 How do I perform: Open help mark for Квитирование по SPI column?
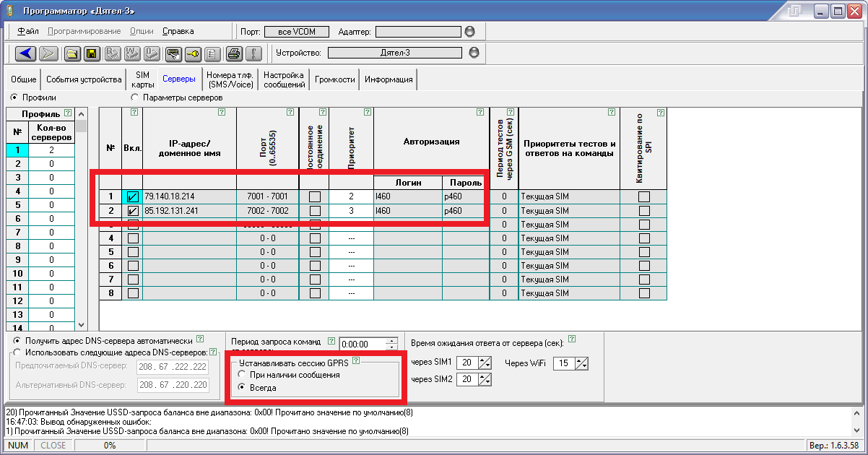[x=659, y=112]
